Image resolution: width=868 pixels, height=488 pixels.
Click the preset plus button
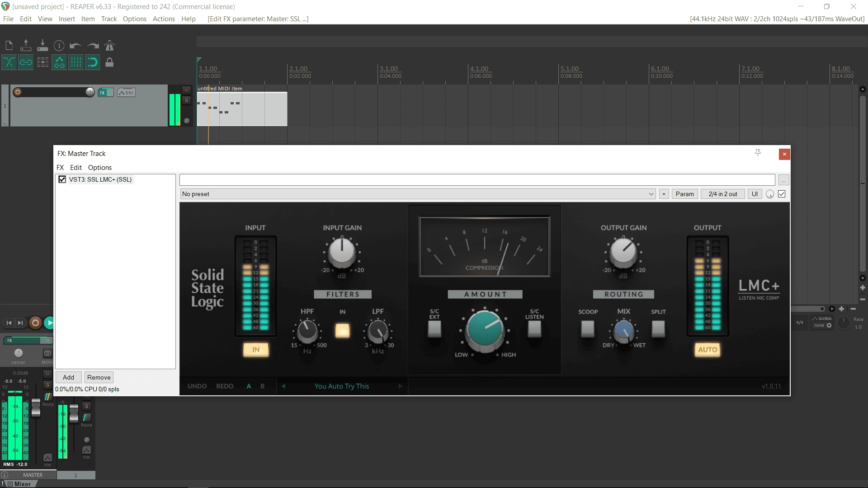pos(664,194)
